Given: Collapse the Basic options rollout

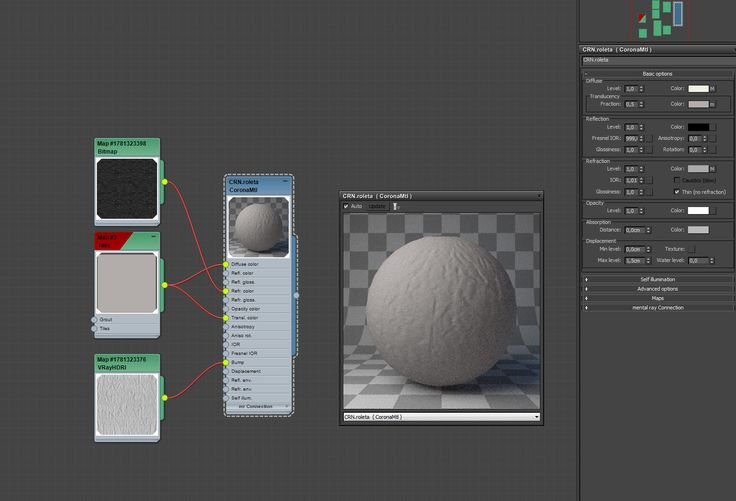Looking at the screenshot, I should tap(657, 73).
